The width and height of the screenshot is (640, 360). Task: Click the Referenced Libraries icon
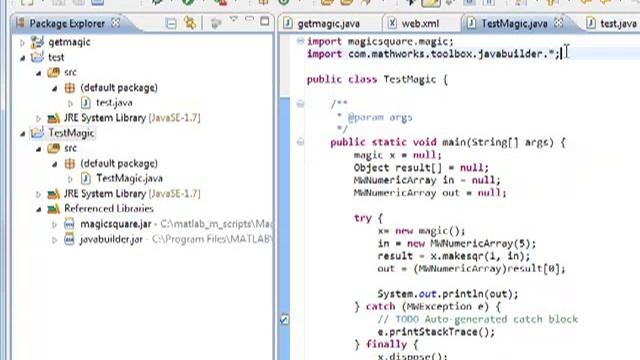coord(53,209)
